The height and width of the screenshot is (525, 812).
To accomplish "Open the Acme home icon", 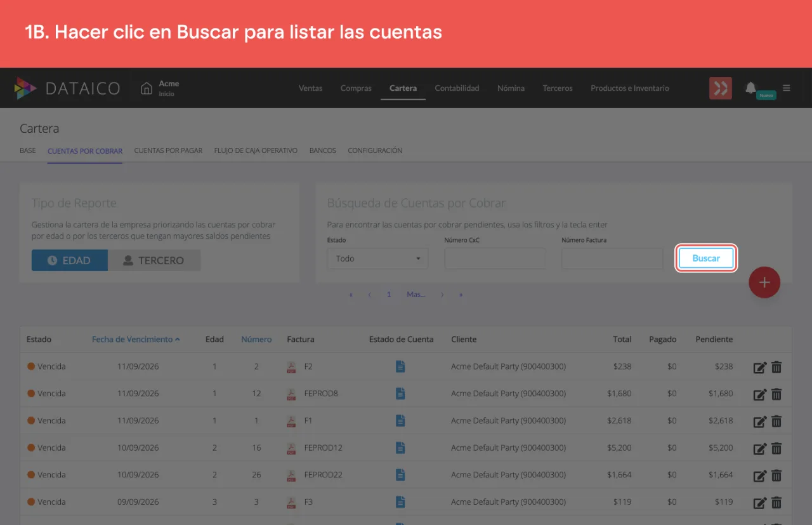I will click(x=147, y=88).
